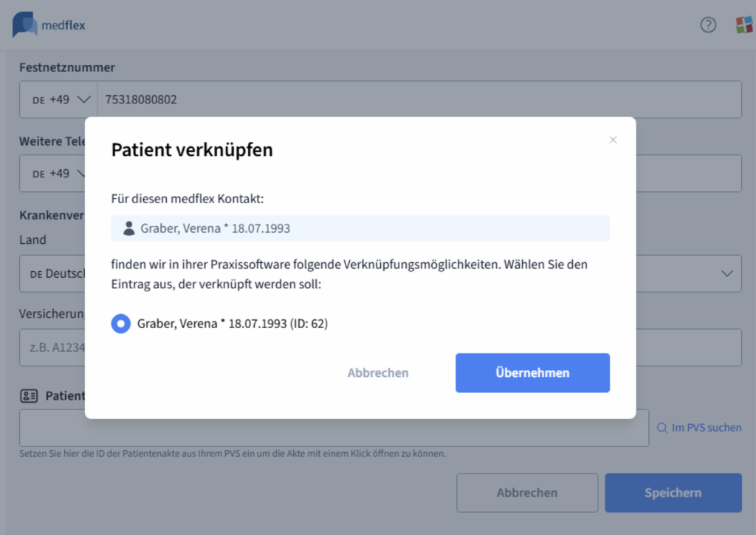This screenshot has height=535, width=756.
Task: Click the Abbrechen button beside Speichern
Action: click(527, 493)
